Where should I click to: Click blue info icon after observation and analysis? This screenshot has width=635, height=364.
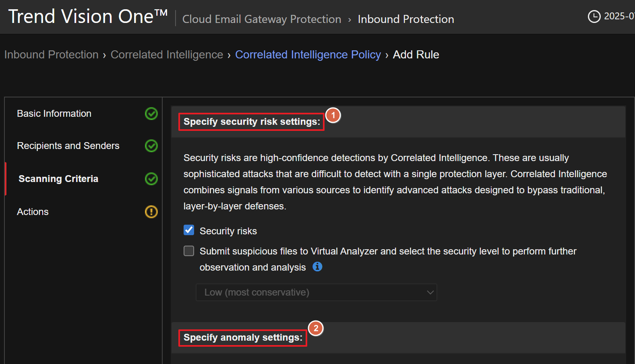click(317, 267)
